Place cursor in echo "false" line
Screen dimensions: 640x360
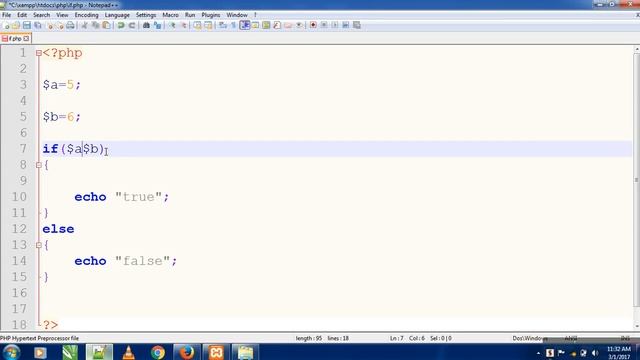(126, 261)
